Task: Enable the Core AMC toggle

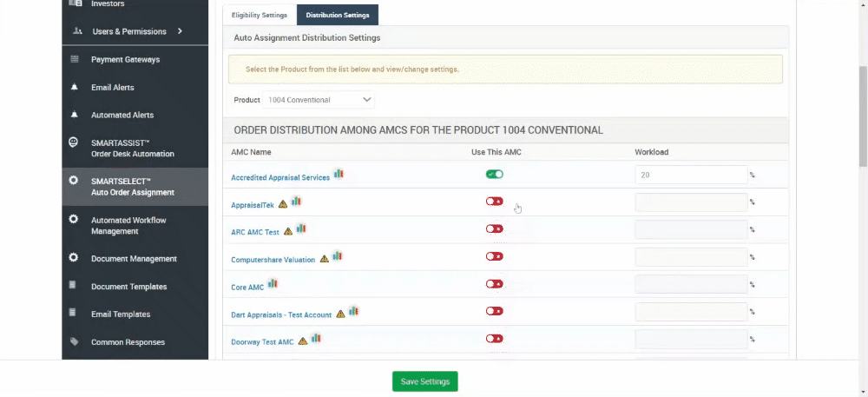Action: coord(495,284)
